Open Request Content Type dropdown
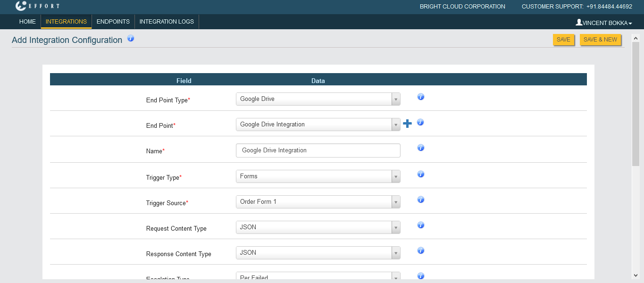 [318, 227]
